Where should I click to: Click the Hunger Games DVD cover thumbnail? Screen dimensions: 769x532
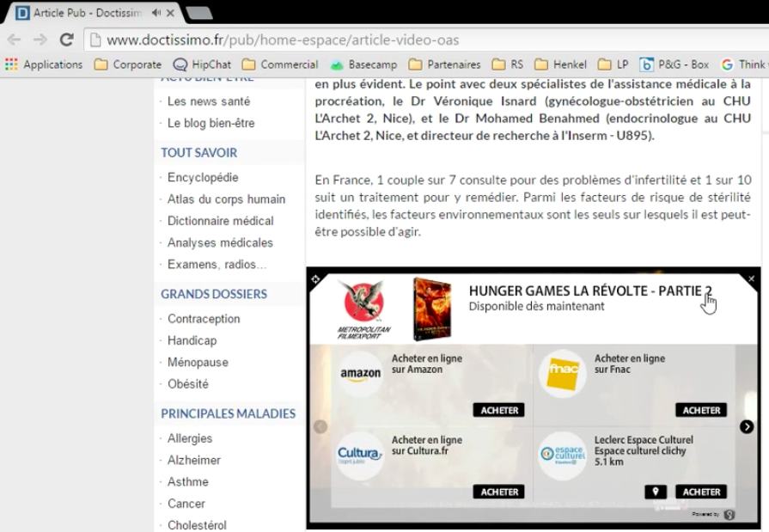[x=432, y=309]
